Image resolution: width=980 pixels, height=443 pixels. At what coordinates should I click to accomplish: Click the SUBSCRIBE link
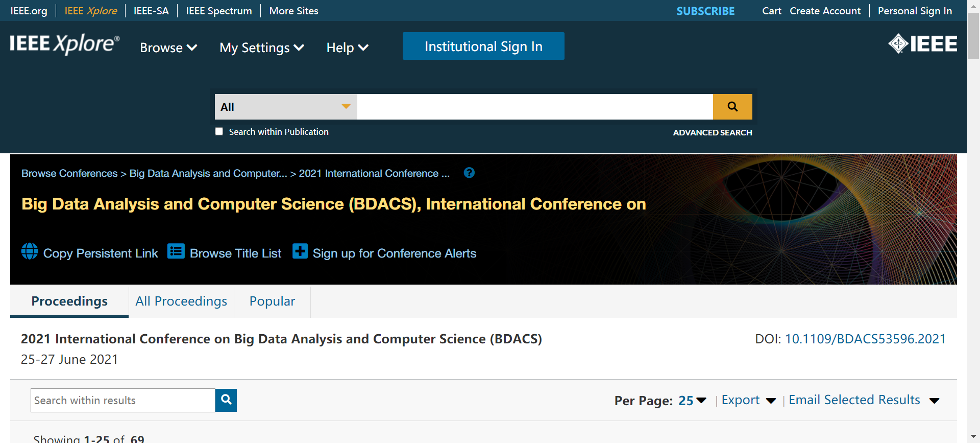point(705,11)
